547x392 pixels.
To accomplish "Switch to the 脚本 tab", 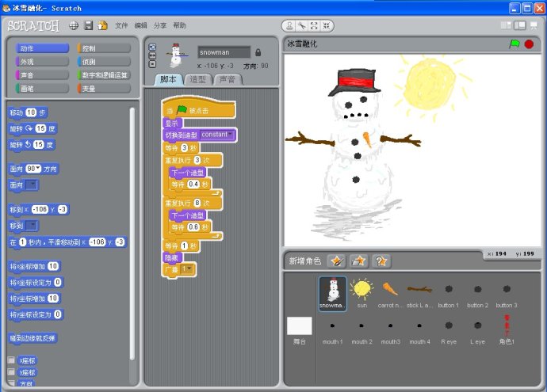I will (x=169, y=79).
